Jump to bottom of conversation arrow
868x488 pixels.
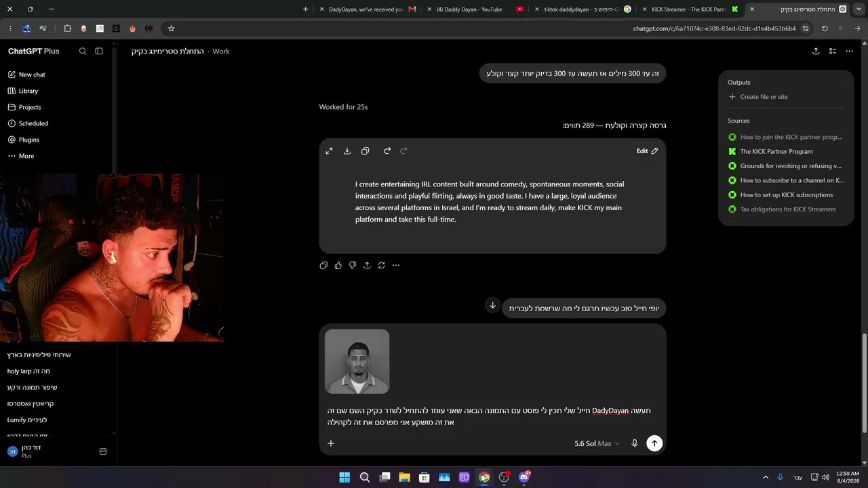[x=493, y=305]
